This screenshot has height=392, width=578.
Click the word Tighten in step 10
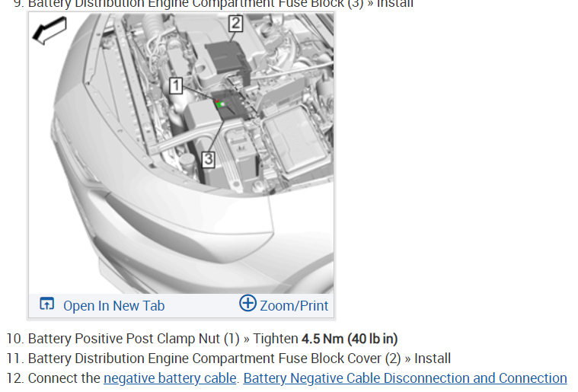(276, 339)
